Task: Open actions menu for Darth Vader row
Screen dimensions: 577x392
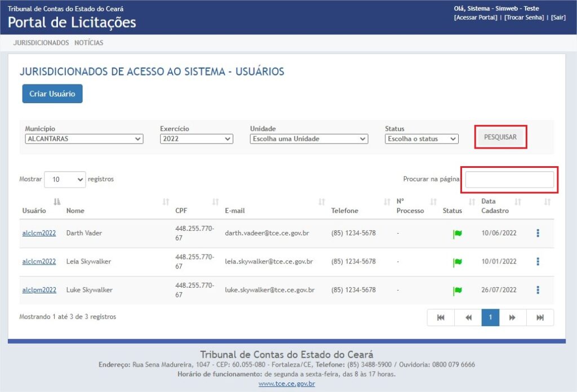Action: point(538,233)
